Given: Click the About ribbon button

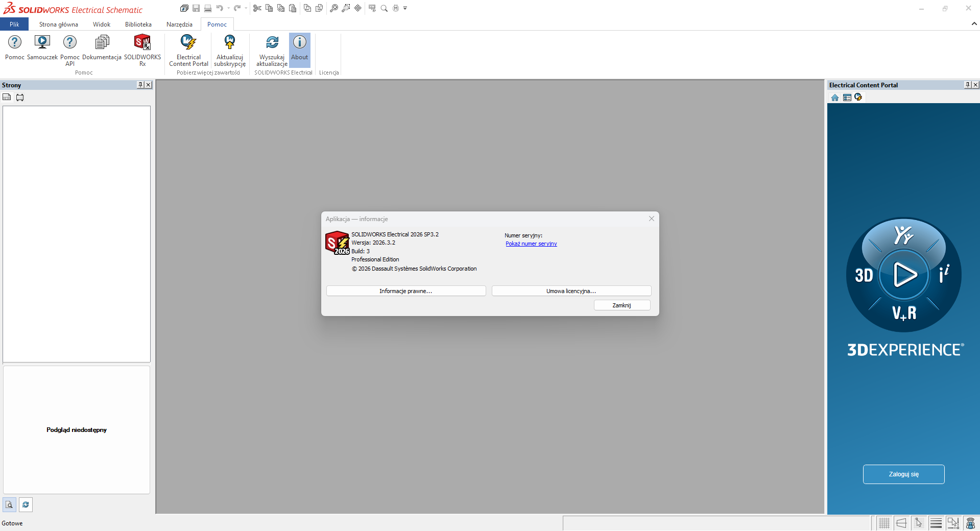Looking at the screenshot, I should click(300, 50).
